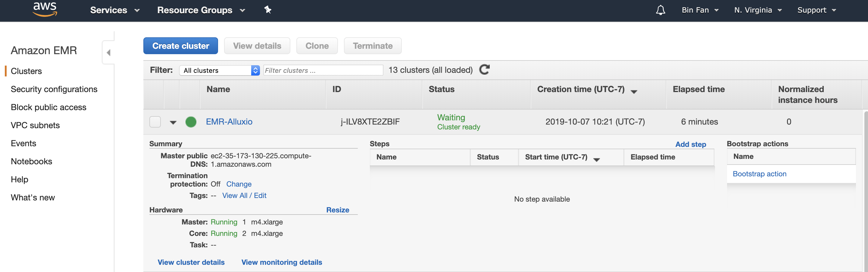Click the Master Running m4.xlarge row
The height and width of the screenshot is (272, 868).
click(x=232, y=222)
